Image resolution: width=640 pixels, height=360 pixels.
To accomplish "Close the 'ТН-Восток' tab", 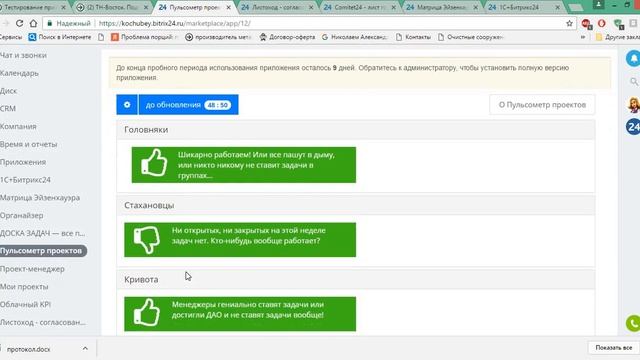I will [x=146, y=7].
